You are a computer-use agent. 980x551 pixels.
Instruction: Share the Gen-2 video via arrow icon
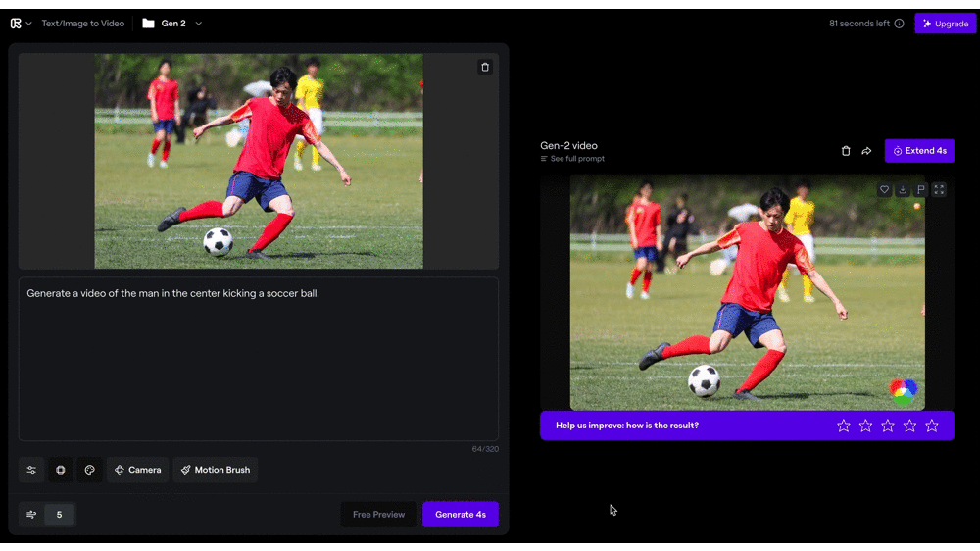click(x=866, y=151)
